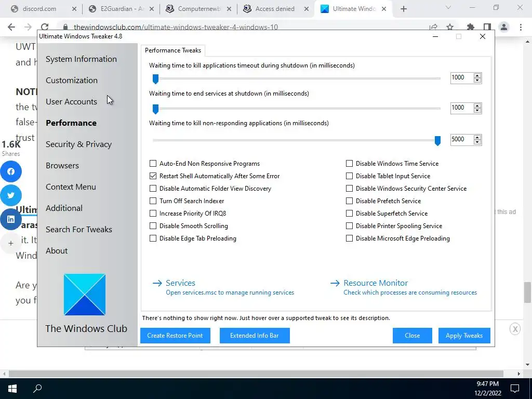
Task: Select the Performance Tweaks tab
Action: point(173,50)
